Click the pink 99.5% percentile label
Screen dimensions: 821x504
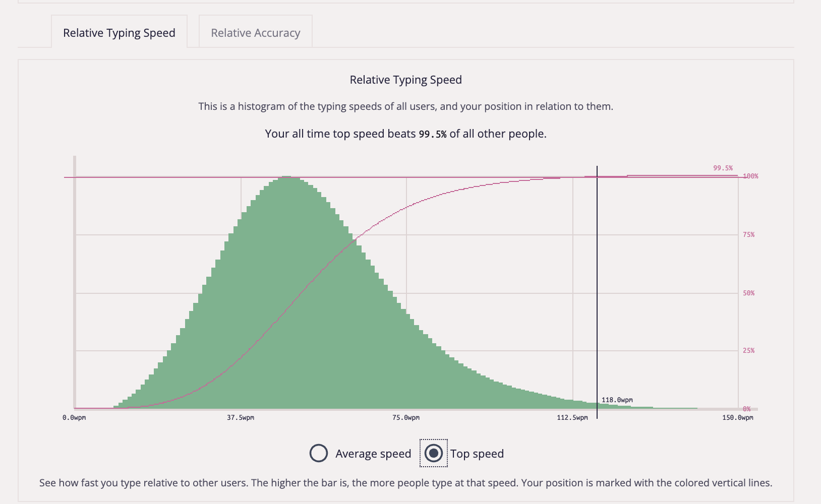(723, 168)
